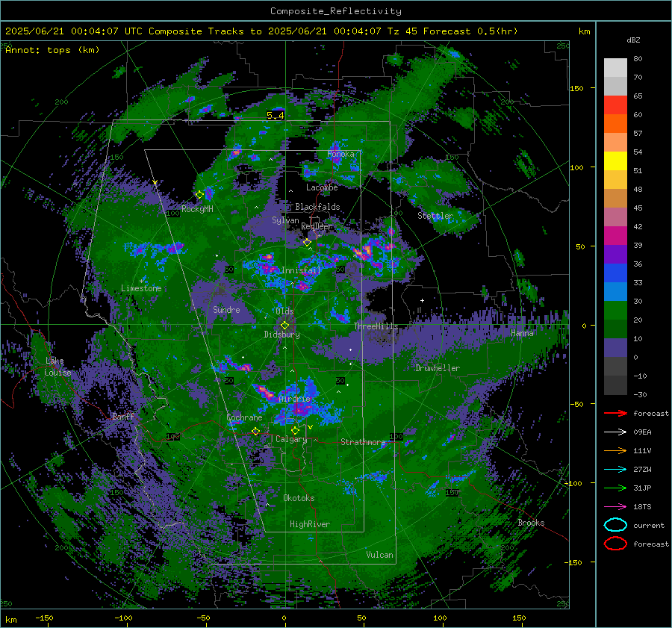This screenshot has height=628, width=672.
Task: Select the dark orange 57-60 dBZ swatch
Action: (615, 124)
